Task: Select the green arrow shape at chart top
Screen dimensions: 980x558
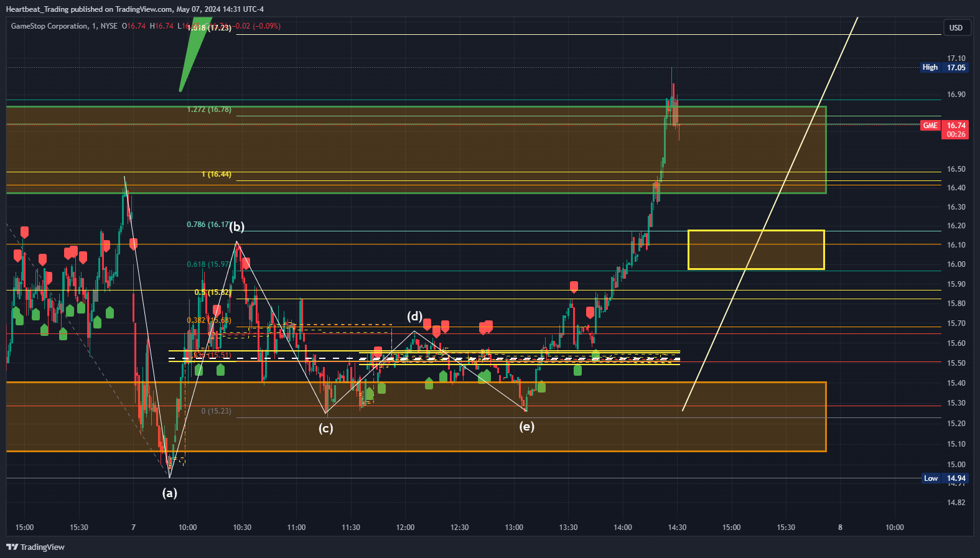Action: point(194,56)
